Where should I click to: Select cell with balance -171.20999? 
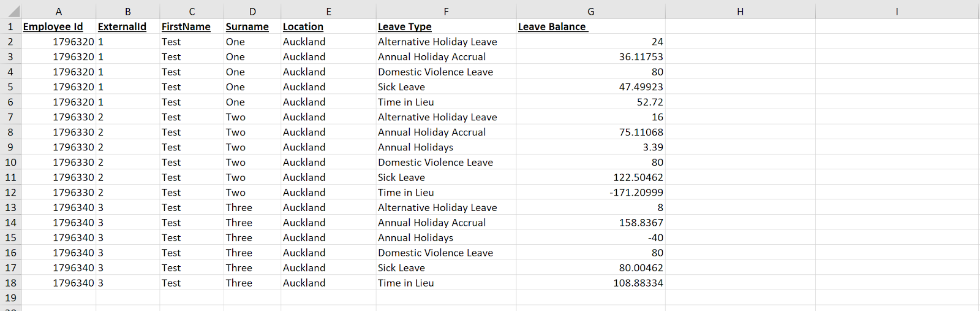590,193
